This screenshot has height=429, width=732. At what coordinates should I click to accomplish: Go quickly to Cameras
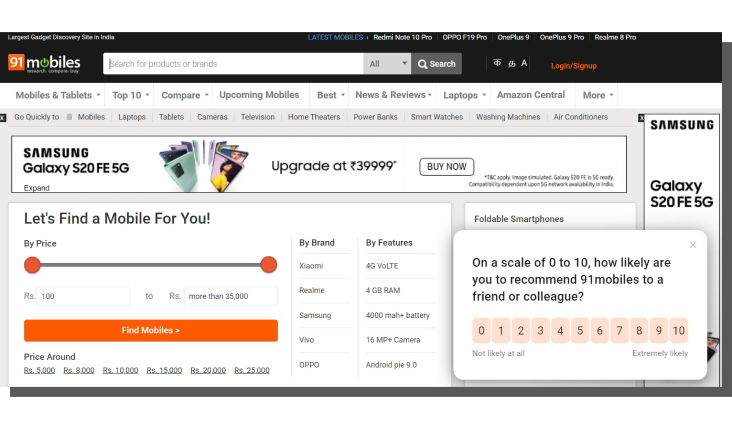(212, 117)
